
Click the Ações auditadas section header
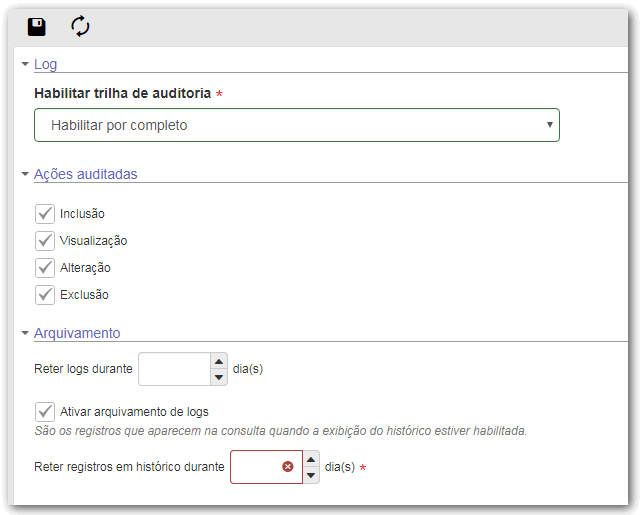(85, 174)
